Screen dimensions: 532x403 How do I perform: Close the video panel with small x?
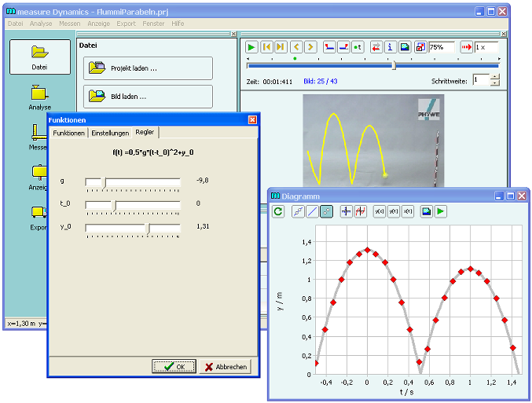tap(504, 34)
